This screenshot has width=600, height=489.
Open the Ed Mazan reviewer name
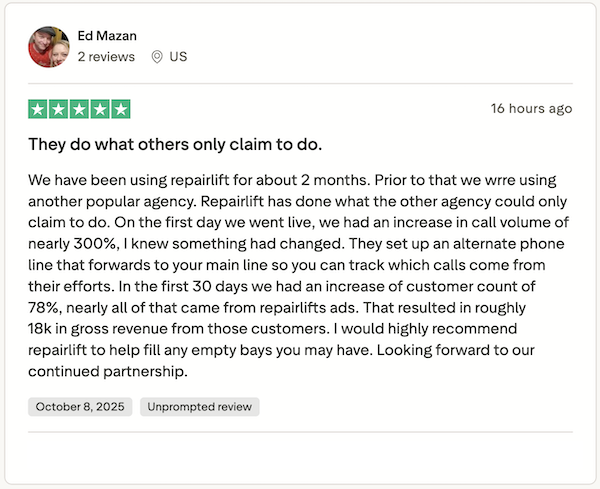110,35
